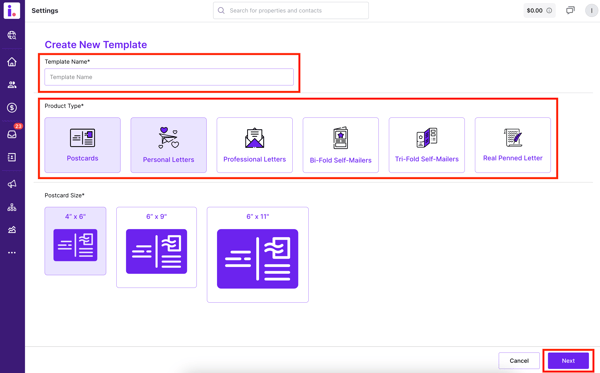
Task: Focus the properties and contacts search box
Action: pos(291,10)
